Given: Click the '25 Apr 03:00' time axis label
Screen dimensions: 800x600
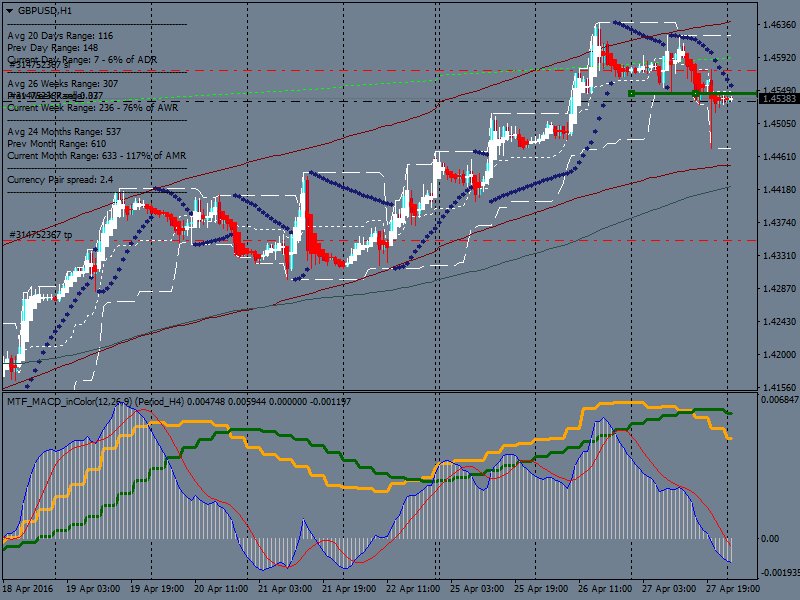Looking at the screenshot, I should coord(477,589).
